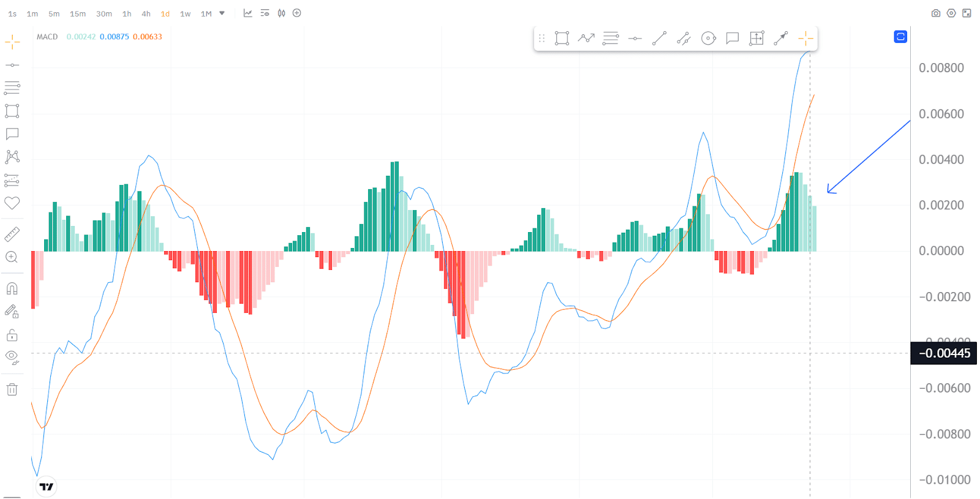Toggle fullscreen chart view icon
This screenshot has width=980, height=499.
[967, 13]
